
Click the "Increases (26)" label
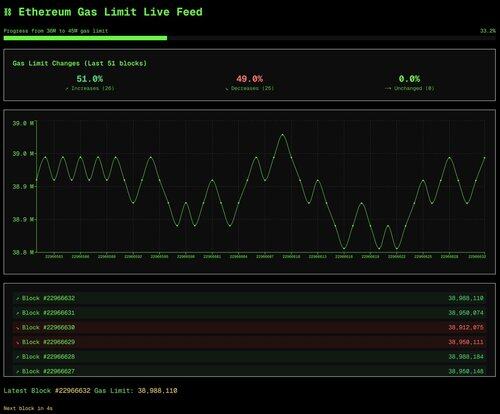[x=93, y=89]
